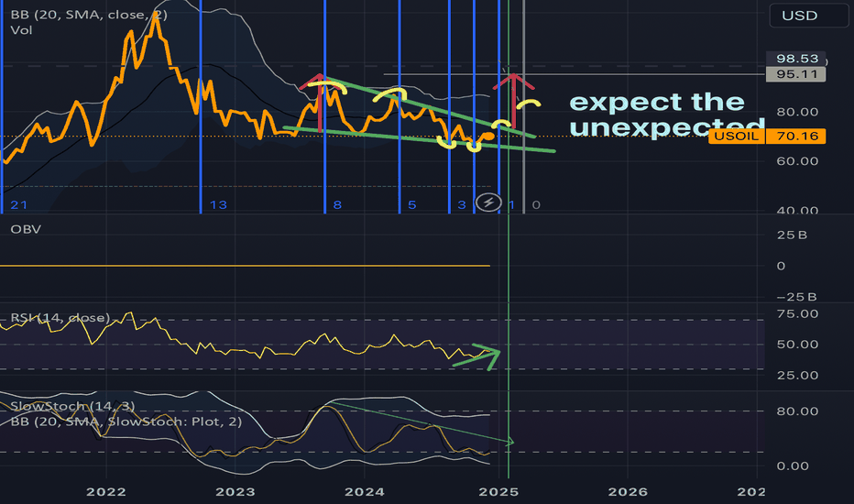Click the −25 B OBV axis value

click(795, 297)
